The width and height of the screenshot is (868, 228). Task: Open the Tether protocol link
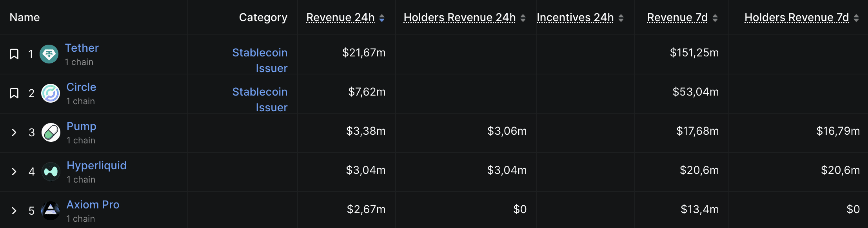click(82, 48)
